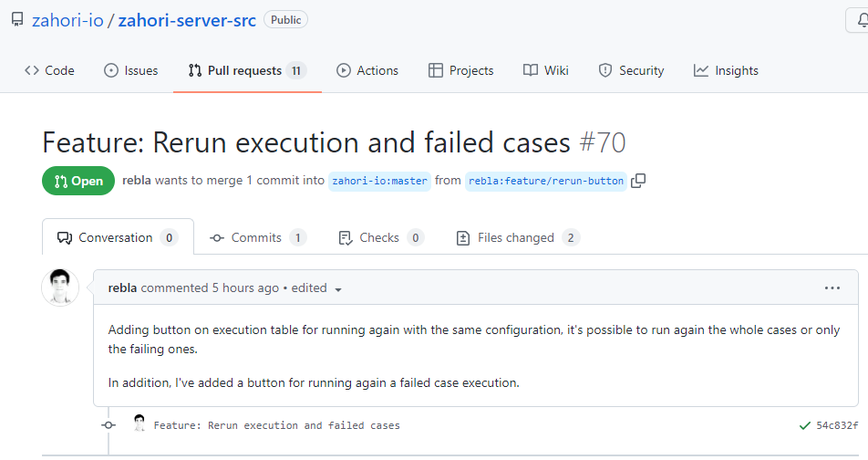
Task: Switch to the Commits tab
Action: [257, 238]
